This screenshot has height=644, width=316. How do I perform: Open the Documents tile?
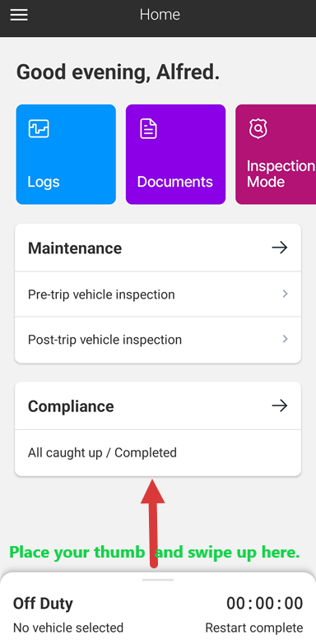coord(175,154)
